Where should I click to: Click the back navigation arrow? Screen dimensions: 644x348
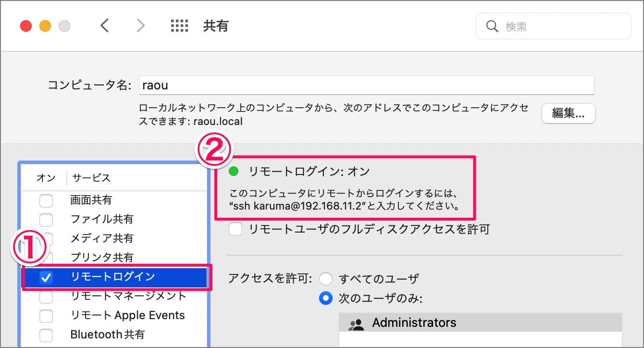[x=105, y=25]
